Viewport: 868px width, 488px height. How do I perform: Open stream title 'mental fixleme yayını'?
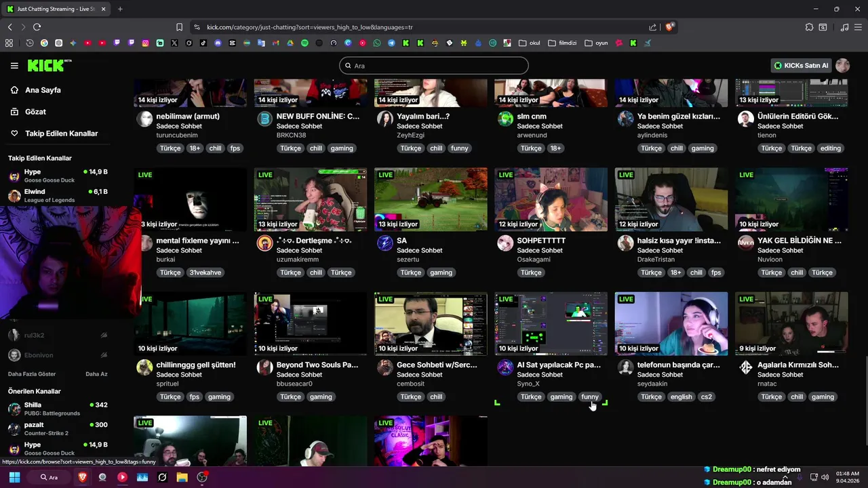(197, 241)
